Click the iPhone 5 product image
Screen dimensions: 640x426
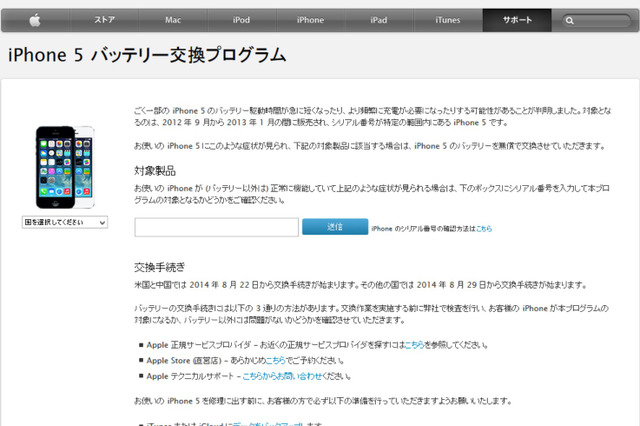(65, 167)
